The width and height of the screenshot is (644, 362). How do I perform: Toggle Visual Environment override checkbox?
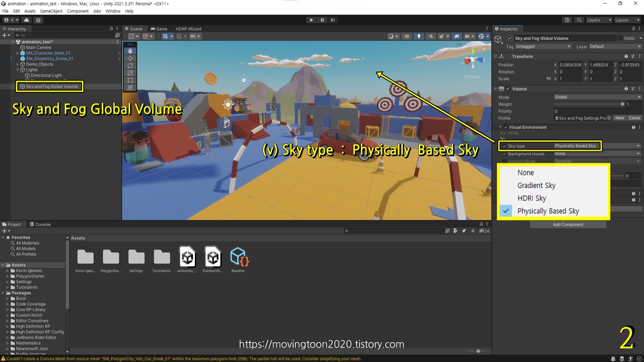click(x=505, y=127)
